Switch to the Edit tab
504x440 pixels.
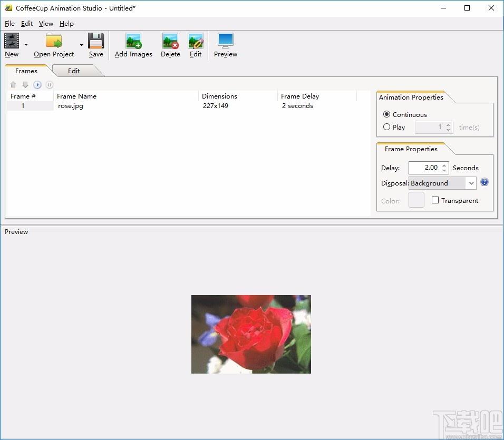[74, 71]
